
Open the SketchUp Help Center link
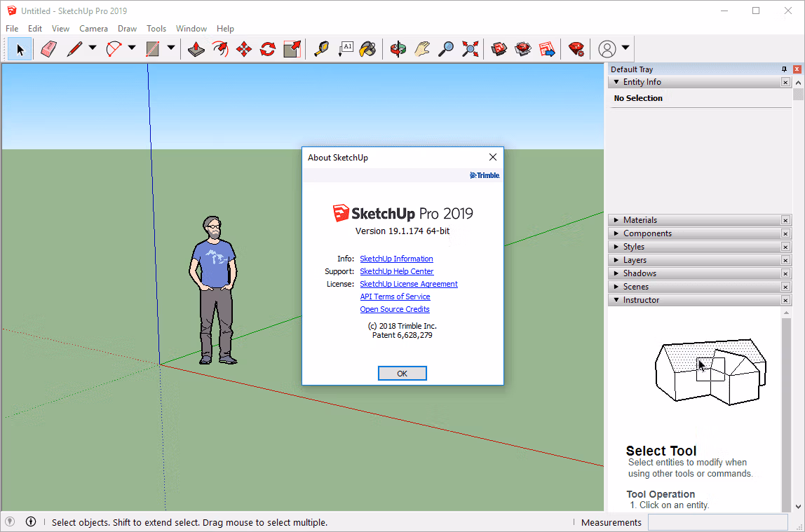pos(397,271)
